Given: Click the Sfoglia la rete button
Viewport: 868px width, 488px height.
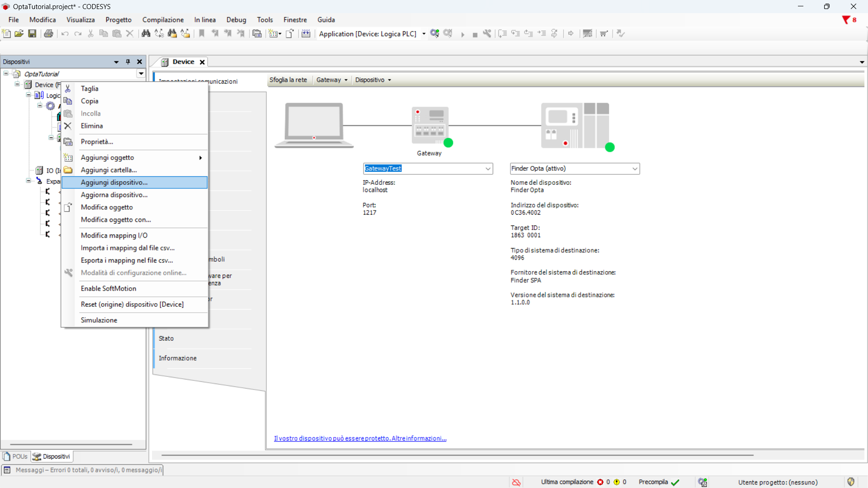Looking at the screenshot, I should pos(288,80).
